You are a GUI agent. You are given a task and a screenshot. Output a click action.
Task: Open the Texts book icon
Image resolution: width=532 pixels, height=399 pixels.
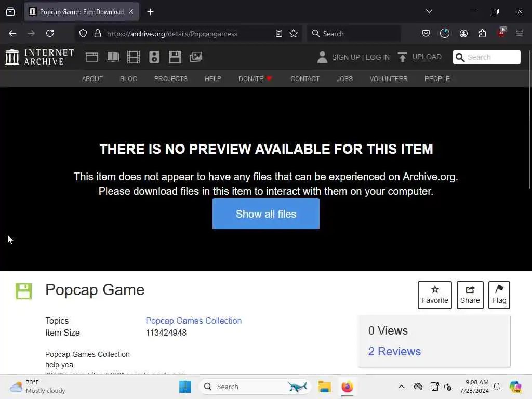tap(113, 57)
